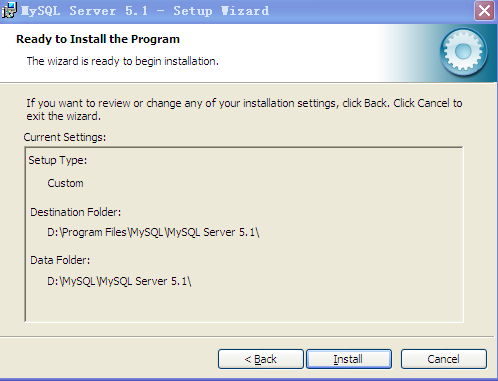Click the Data Folder label

click(x=60, y=260)
